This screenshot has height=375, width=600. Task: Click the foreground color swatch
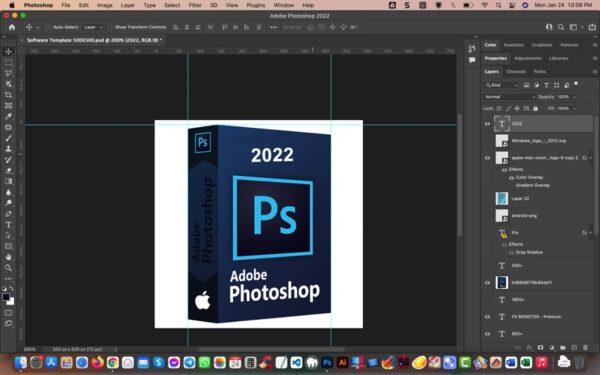tap(6, 297)
